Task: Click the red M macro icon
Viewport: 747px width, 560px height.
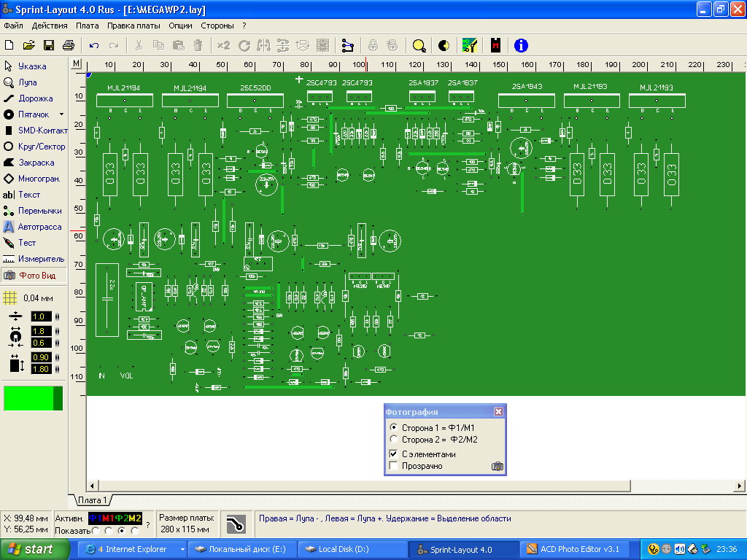Action: tap(495, 45)
